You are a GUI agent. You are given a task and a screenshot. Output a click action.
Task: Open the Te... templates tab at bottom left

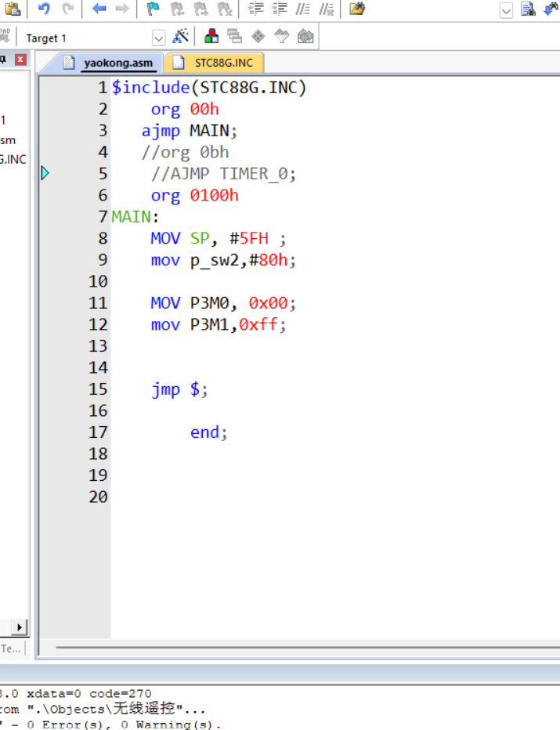(11, 649)
